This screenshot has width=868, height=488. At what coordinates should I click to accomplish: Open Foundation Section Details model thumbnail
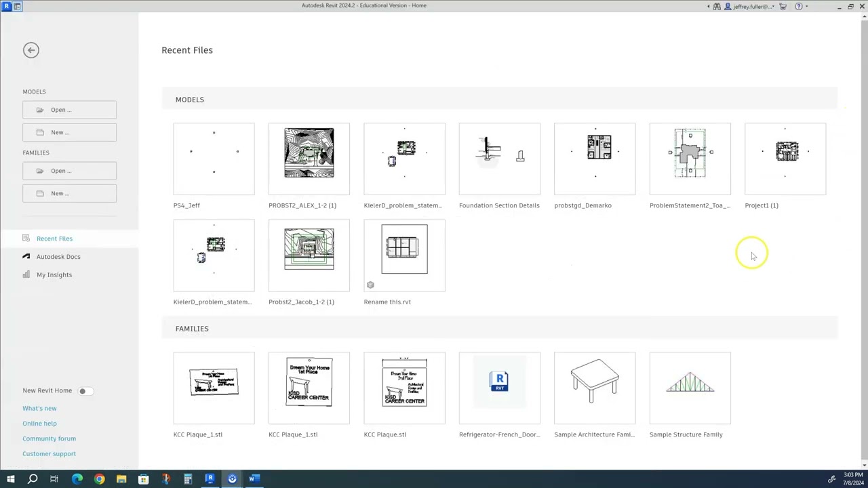pos(500,159)
